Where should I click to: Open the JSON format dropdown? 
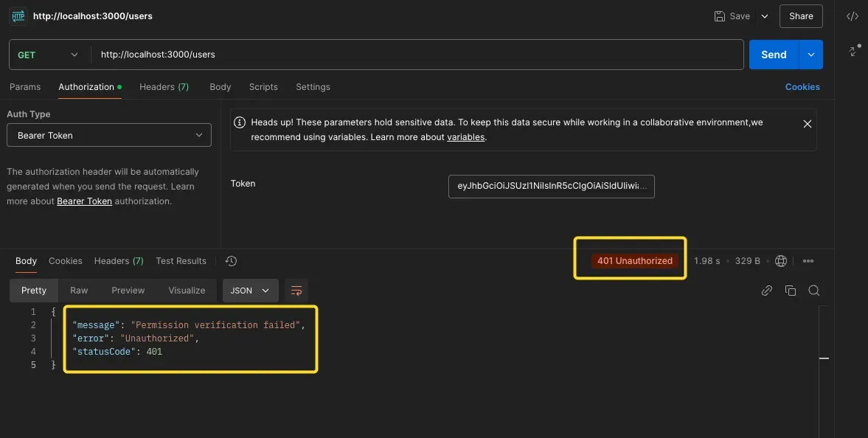pos(250,291)
